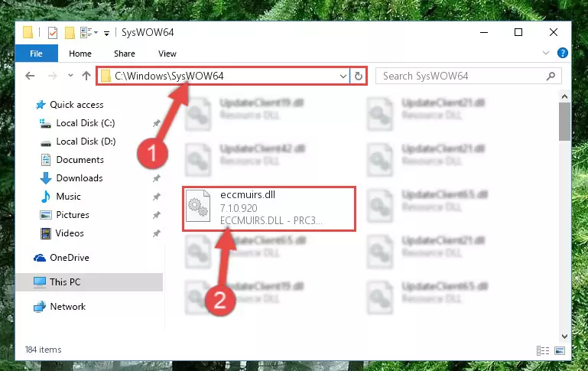The image size is (588, 371).
Task: Switch to the View ribbon tab
Action: click(x=167, y=54)
